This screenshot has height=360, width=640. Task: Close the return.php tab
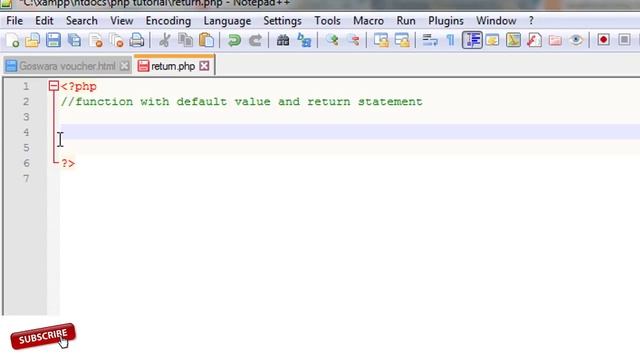[x=204, y=66]
